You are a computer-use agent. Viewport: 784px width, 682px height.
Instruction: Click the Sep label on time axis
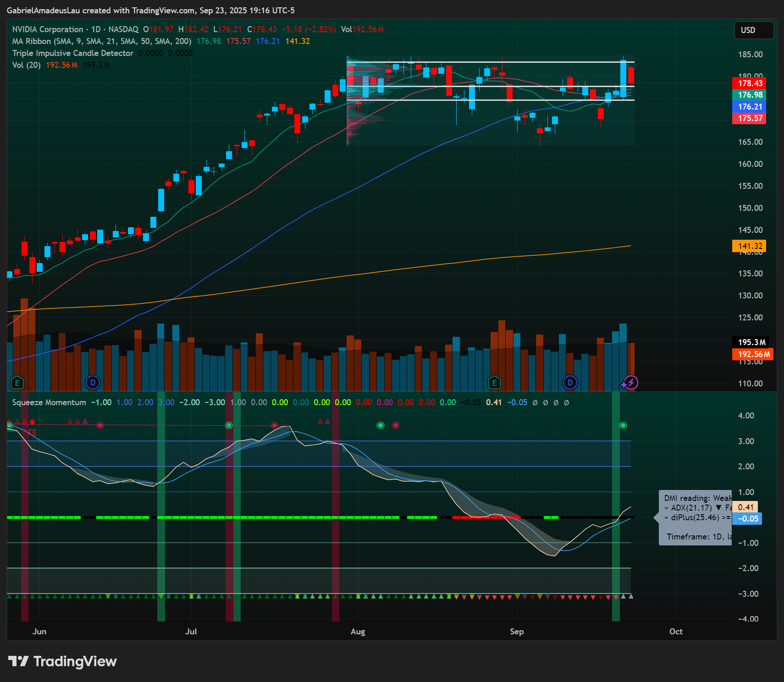pos(517,632)
